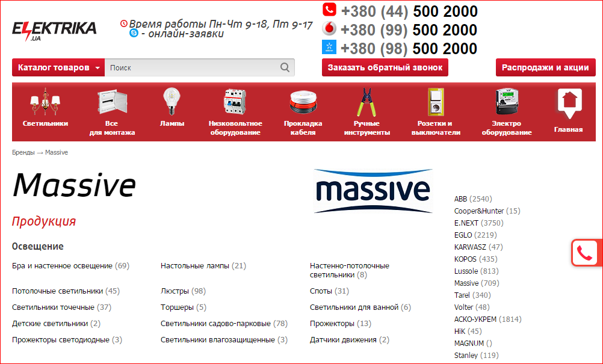Select the Все для монтажа menu label

pos(112,128)
